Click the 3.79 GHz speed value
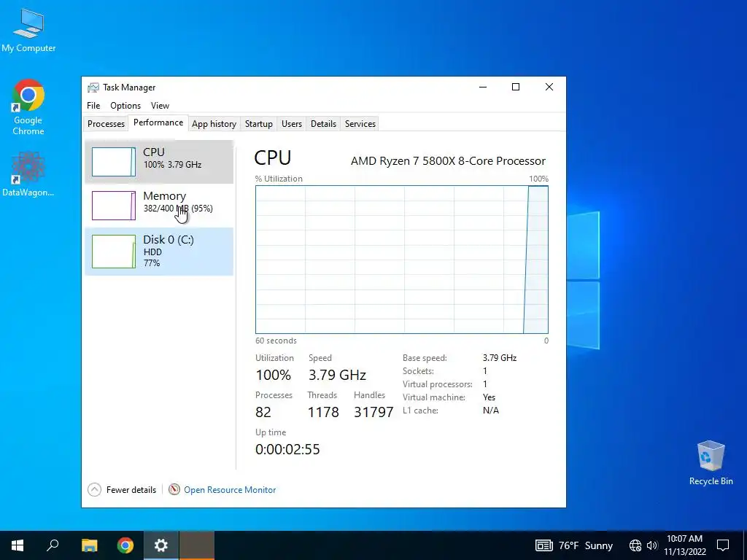Image resolution: width=747 pixels, height=560 pixels. 337,375
